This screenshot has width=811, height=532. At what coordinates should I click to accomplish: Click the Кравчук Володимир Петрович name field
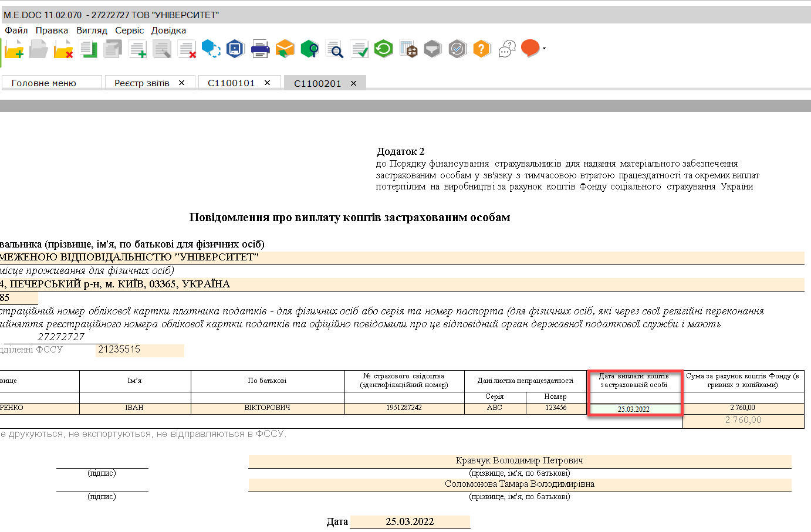[519, 461]
